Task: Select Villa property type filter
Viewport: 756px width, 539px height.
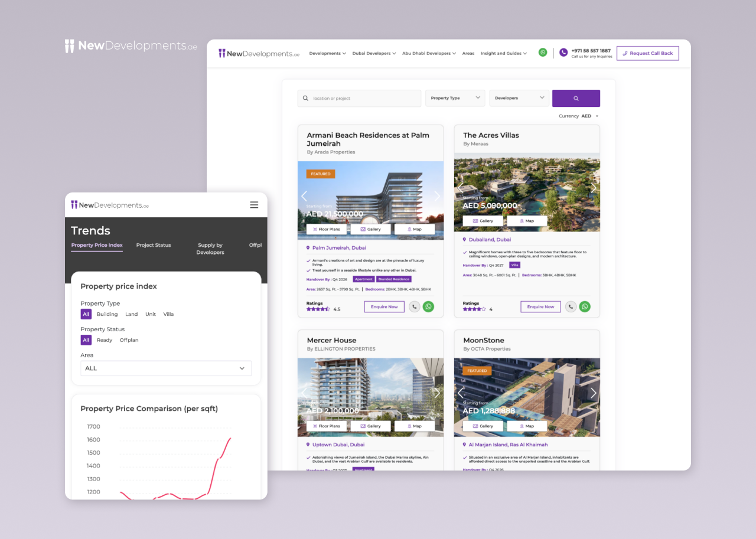Action: (168, 314)
